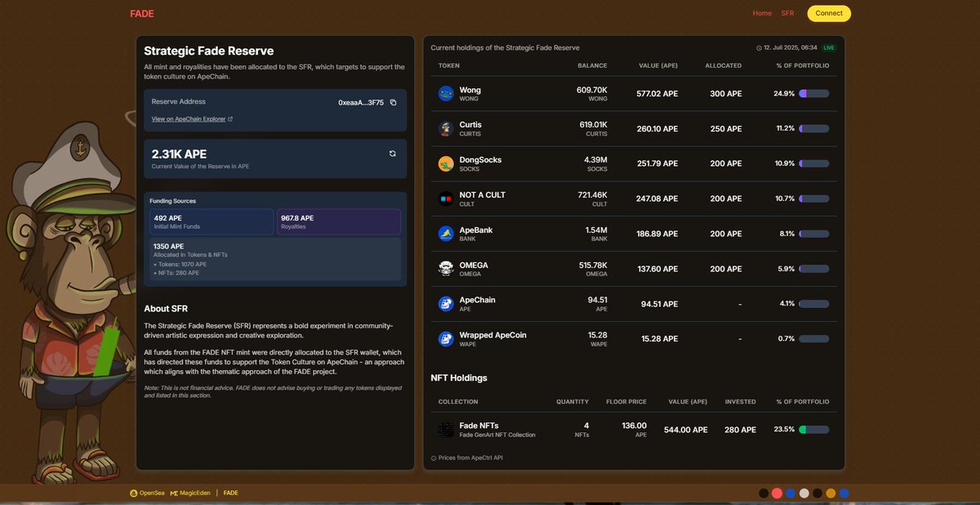The width and height of the screenshot is (980, 505).
Task: Select the orange theme color swatch
Action: [831, 494]
